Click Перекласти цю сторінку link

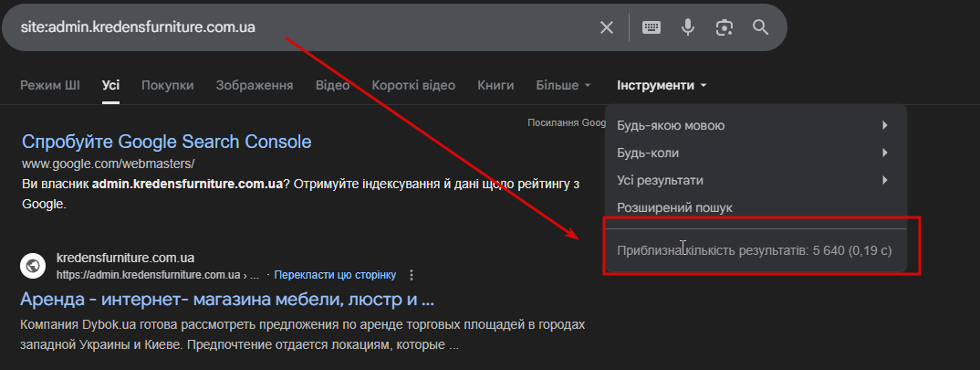(x=335, y=275)
